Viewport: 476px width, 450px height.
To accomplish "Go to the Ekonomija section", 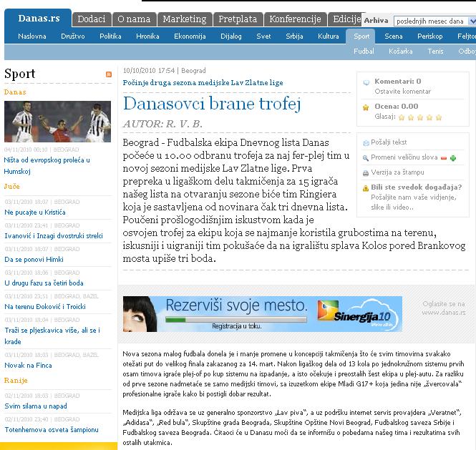I will [x=190, y=36].
